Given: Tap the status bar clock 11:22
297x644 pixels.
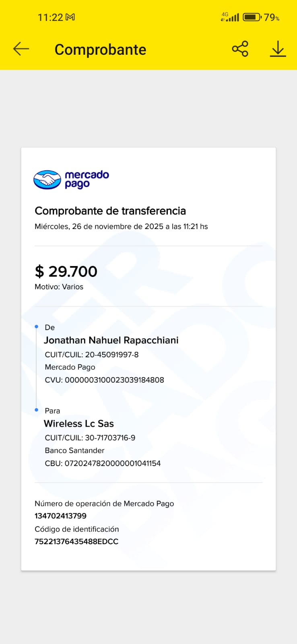Looking at the screenshot, I should coord(50,17).
